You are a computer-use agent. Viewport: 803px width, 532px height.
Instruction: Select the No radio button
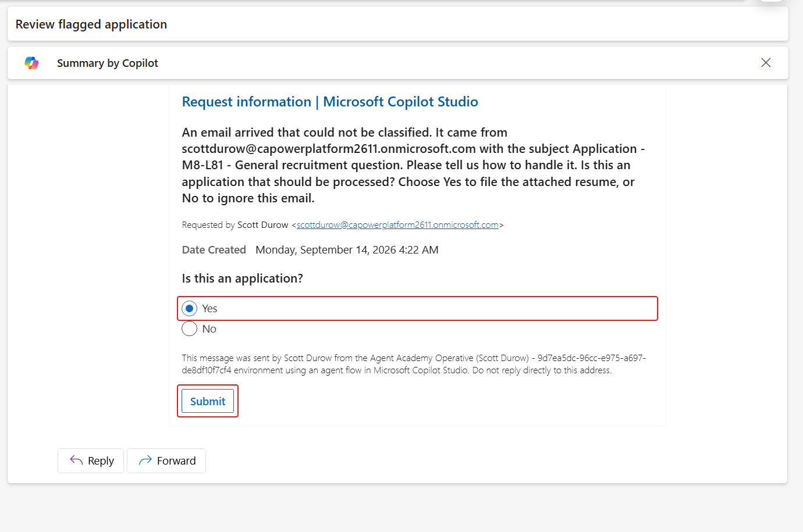point(190,329)
